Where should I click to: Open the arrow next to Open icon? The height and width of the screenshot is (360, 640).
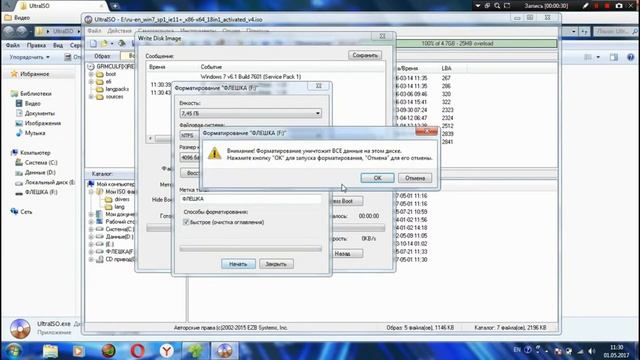coord(111,44)
